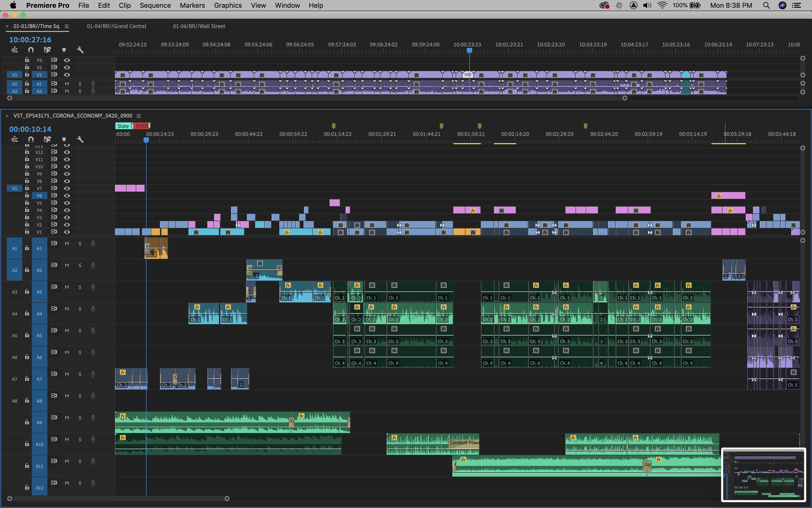The image size is (812, 508).
Task: Hide lower V6 track with eye toggle
Action: point(67,195)
